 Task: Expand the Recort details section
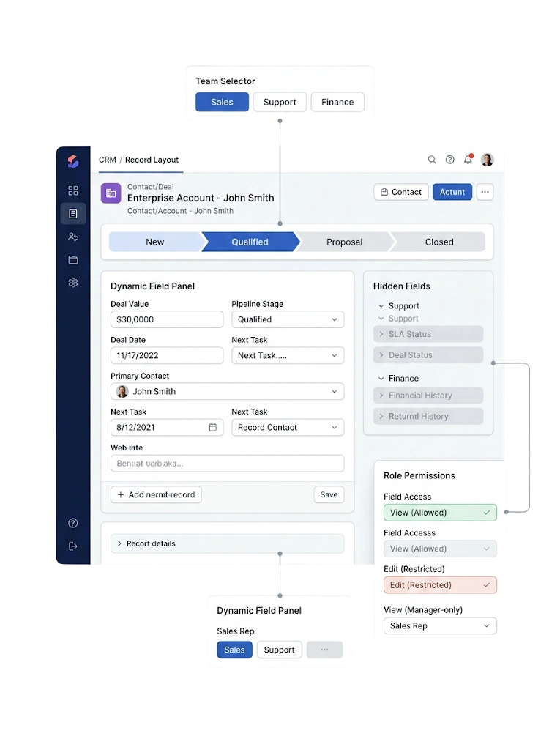[x=227, y=543]
